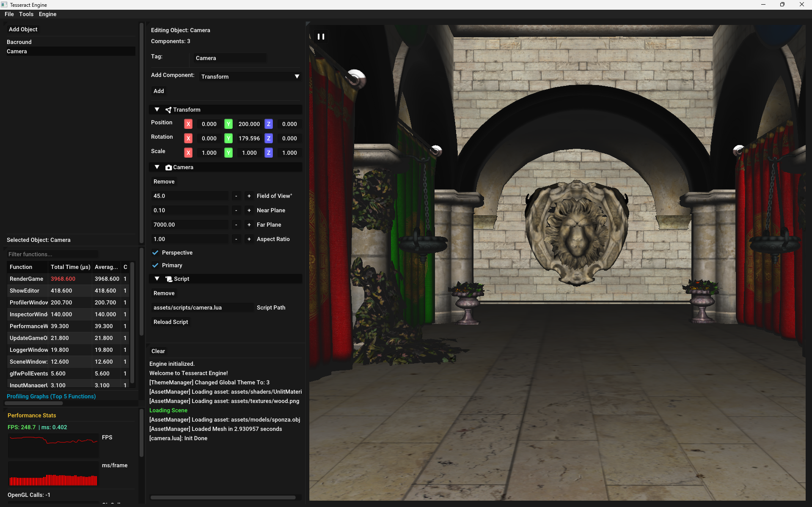Decrease Aspect Ratio with minus button
The height and width of the screenshot is (507, 812).
pos(236,239)
